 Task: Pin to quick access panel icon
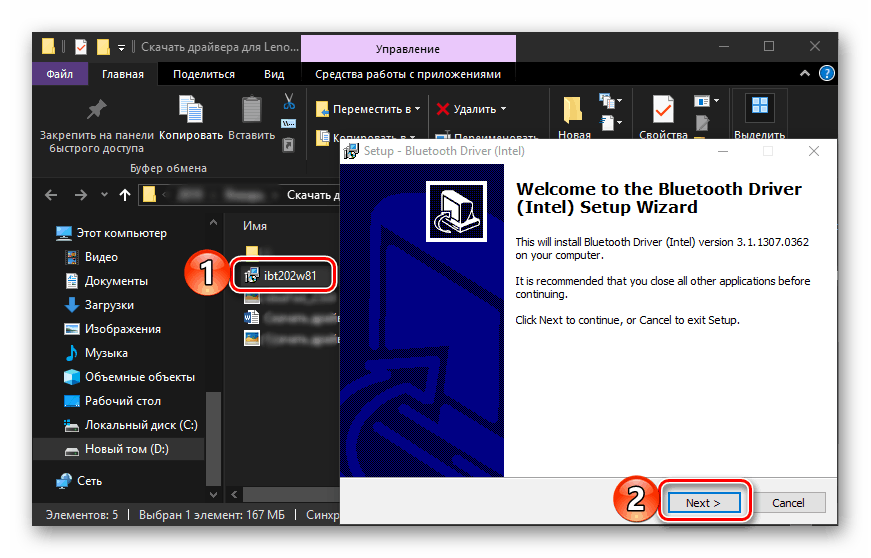[96, 109]
